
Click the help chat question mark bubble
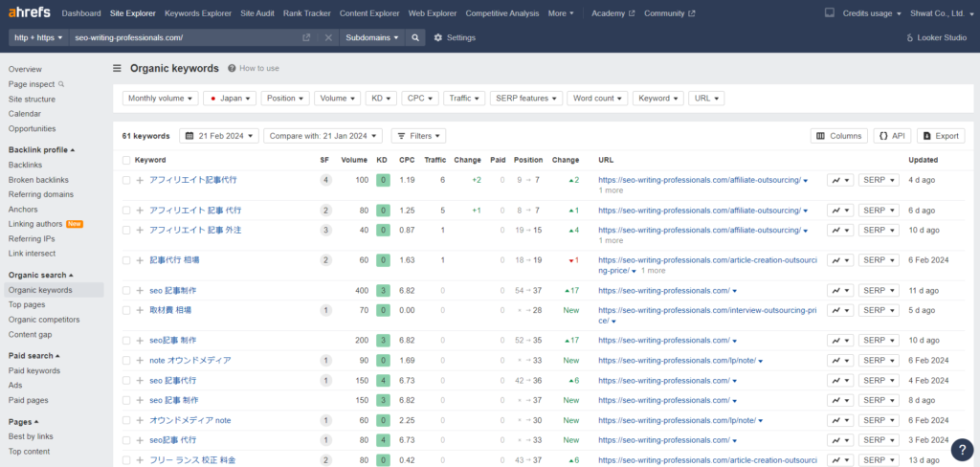coord(961,448)
